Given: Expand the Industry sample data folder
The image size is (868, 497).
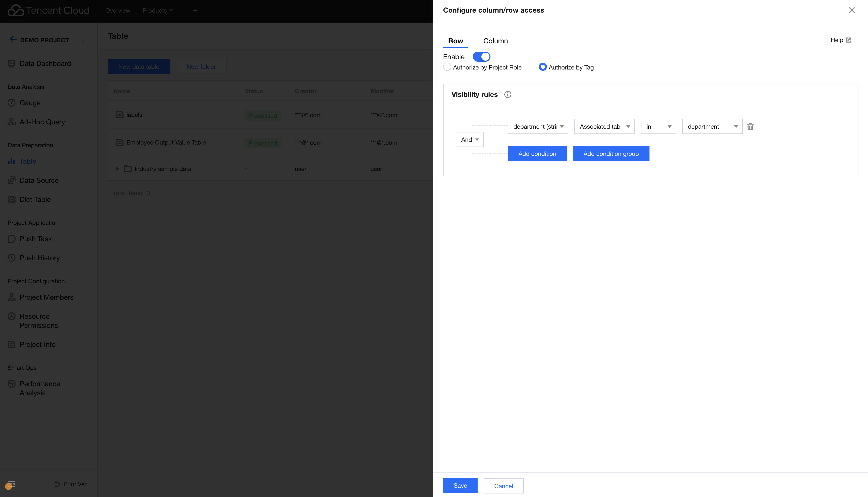Looking at the screenshot, I should tap(117, 169).
